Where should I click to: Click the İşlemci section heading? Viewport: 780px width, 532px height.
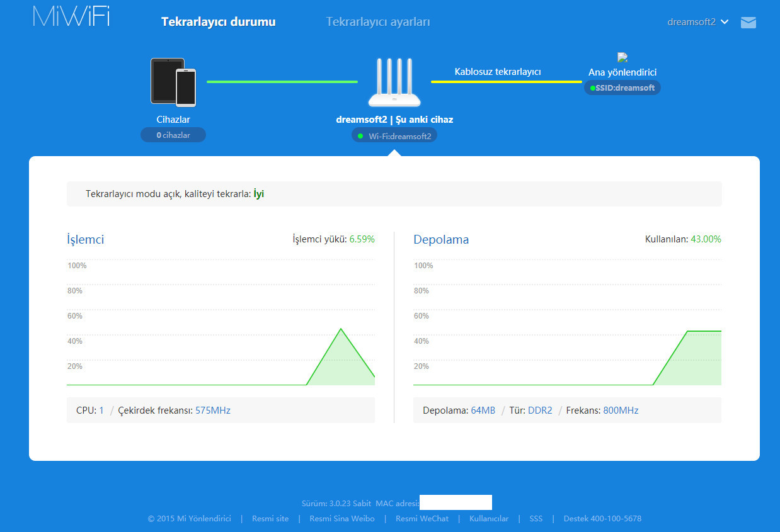(x=86, y=239)
